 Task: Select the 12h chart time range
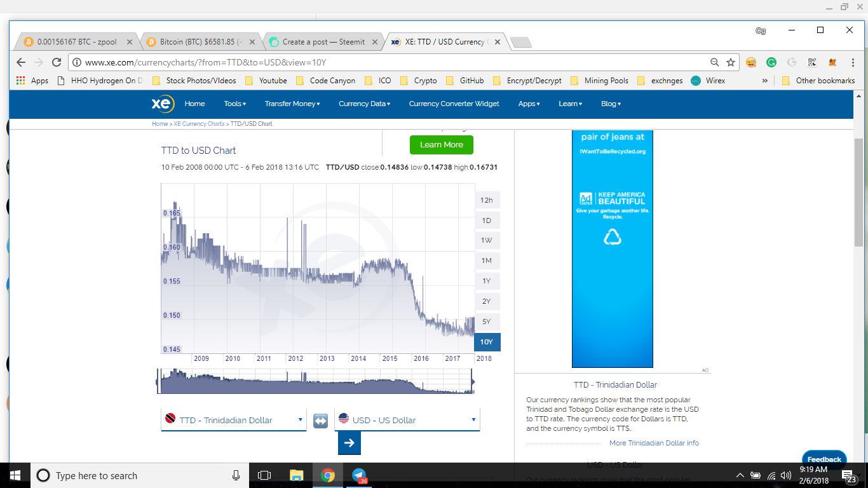(x=487, y=200)
